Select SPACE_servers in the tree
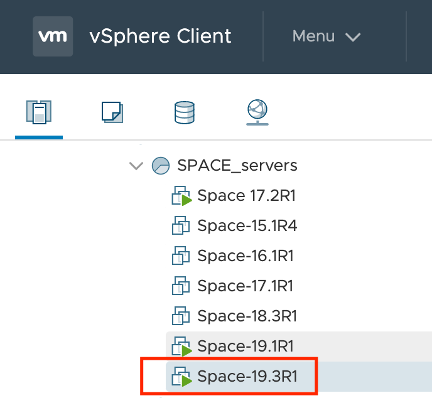 [x=237, y=166]
